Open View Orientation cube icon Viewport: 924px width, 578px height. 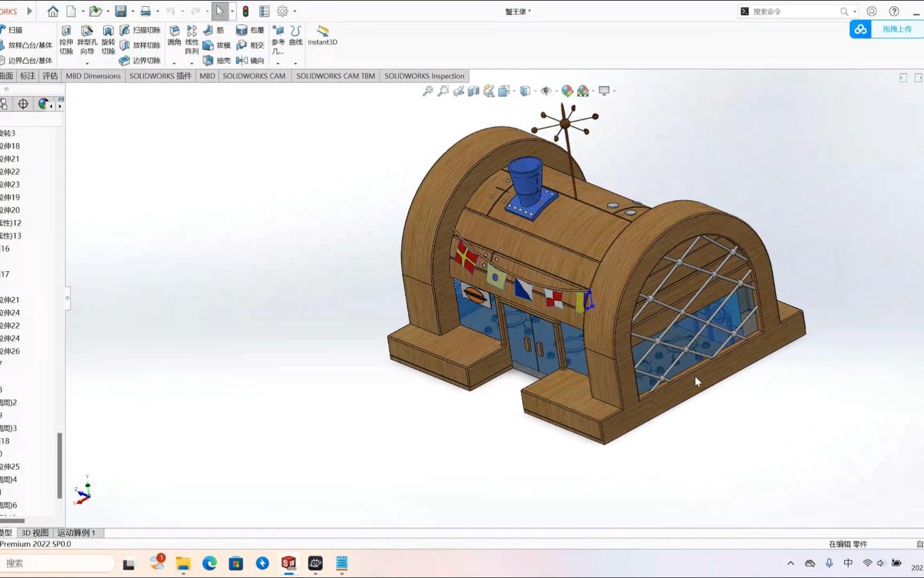point(504,91)
